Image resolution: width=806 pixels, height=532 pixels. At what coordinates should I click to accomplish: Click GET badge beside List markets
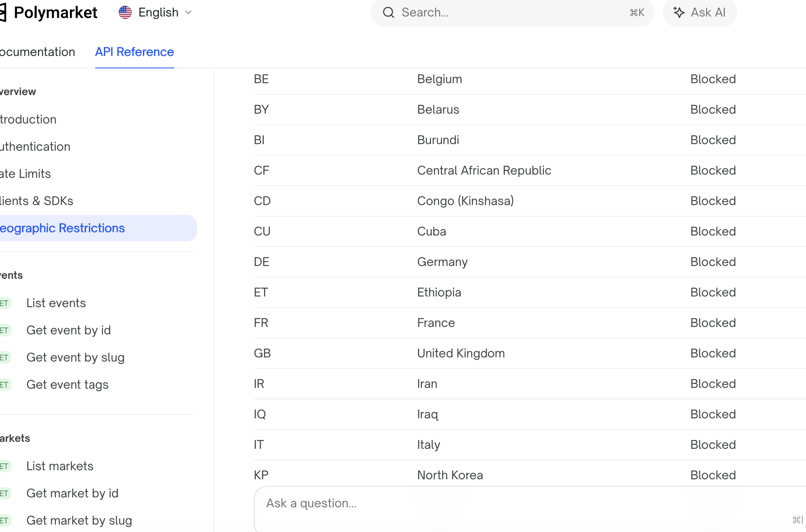tap(4, 467)
